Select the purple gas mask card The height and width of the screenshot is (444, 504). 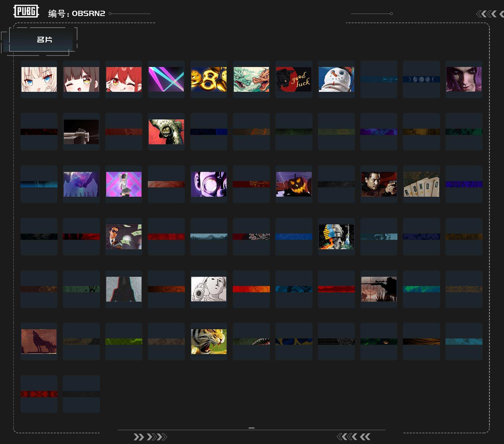tap(209, 184)
